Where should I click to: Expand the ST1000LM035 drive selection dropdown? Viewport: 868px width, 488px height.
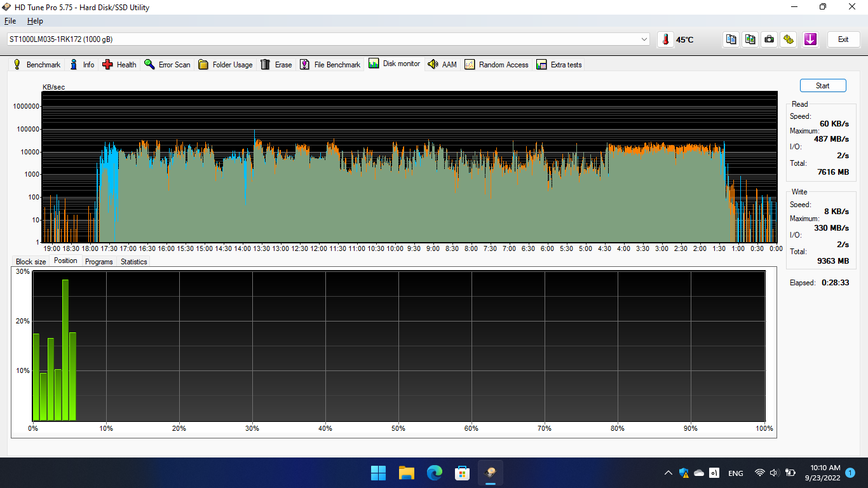[644, 39]
